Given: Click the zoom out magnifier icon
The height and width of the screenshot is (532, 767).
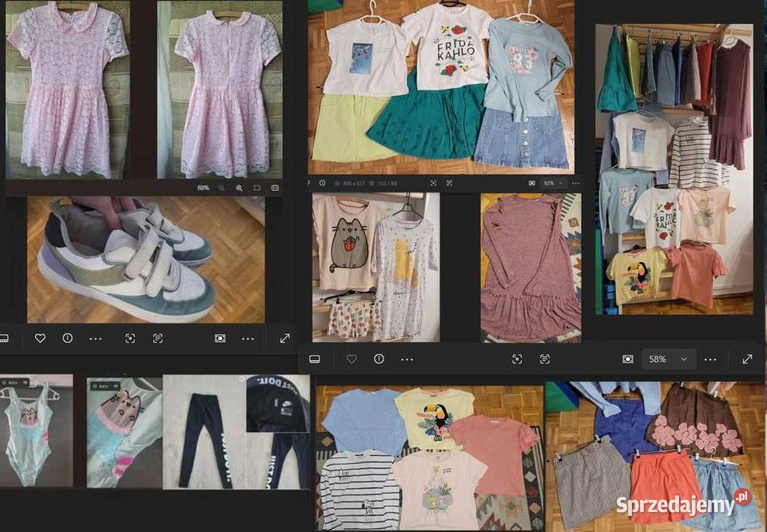Looking at the screenshot, I should click(221, 188).
